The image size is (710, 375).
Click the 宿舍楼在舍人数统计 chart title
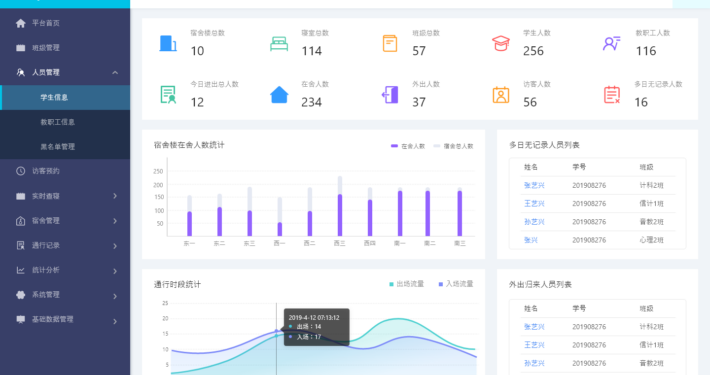189,145
